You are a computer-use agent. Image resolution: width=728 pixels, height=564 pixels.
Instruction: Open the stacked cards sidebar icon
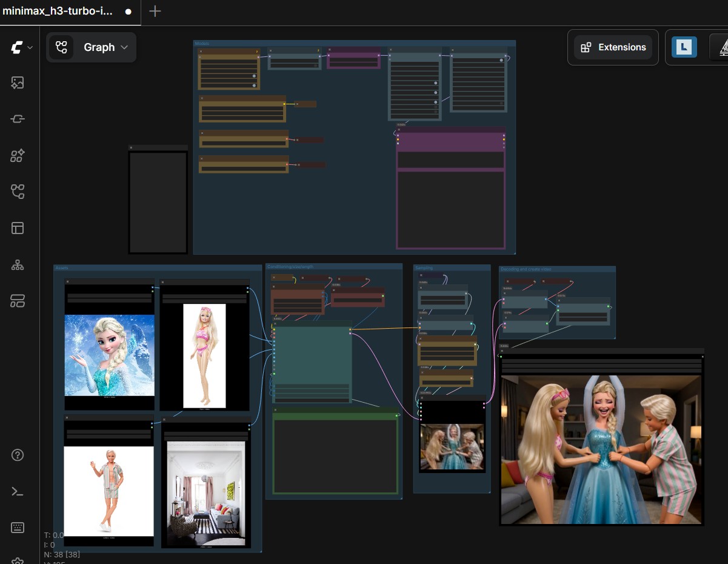(x=18, y=301)
